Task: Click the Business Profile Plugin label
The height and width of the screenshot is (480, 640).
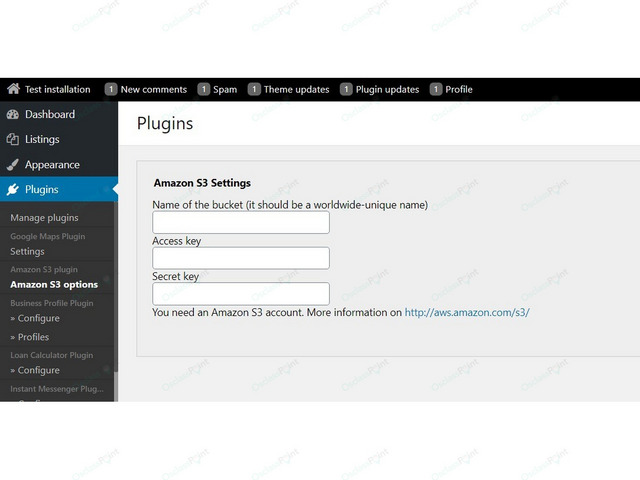Action: [52, 303]
